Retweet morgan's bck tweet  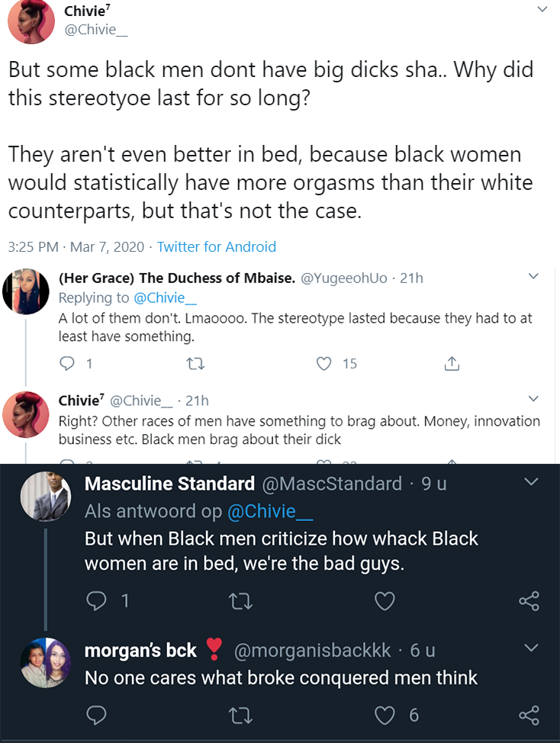[x=240, y=716]
